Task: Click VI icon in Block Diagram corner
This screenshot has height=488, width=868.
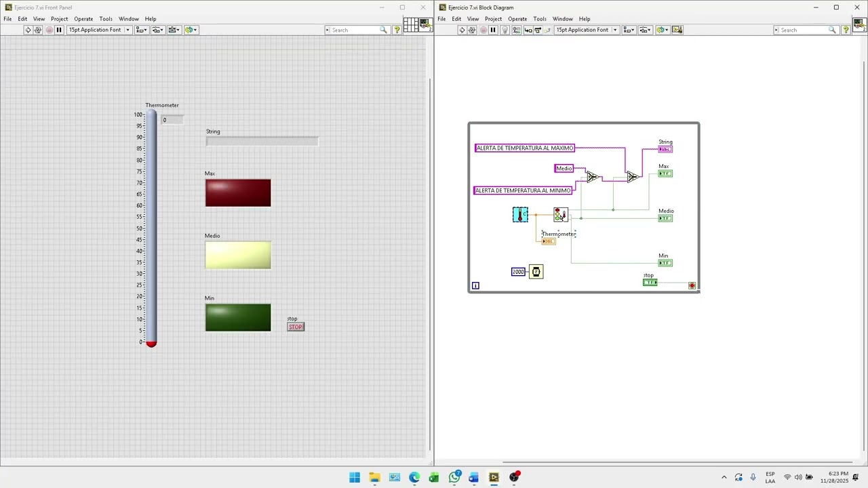Action: tap(860, 25)
